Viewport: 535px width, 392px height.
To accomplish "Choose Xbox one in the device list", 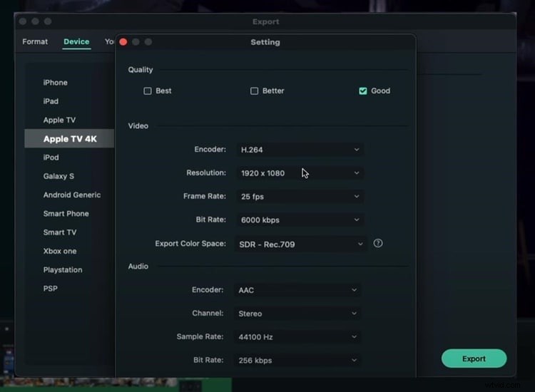I will (x=60, y=251).
